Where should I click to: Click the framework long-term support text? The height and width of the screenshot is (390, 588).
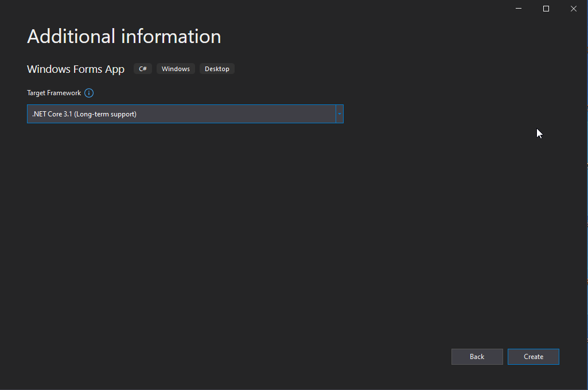click(x=84, y=114)
